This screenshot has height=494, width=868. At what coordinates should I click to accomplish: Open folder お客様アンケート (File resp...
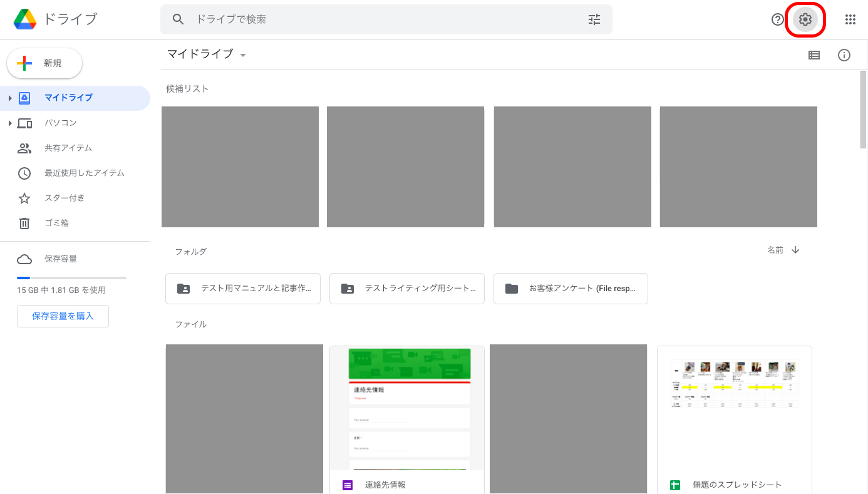571,289
